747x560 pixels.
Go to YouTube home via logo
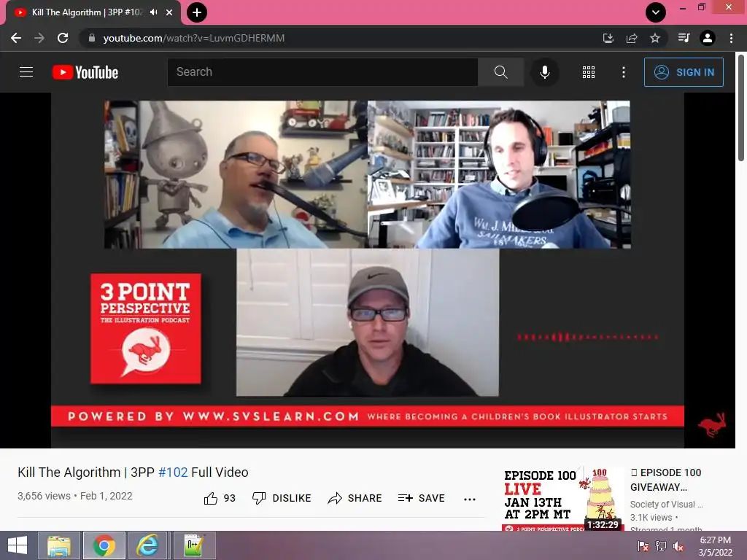pos(85,72)
